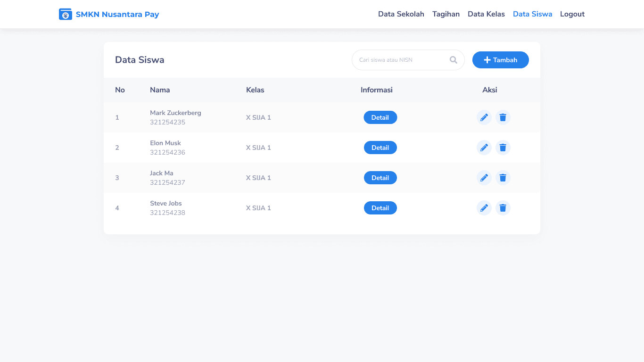Focus the Cari siswa atau NISN field

(x=408, y=60)
